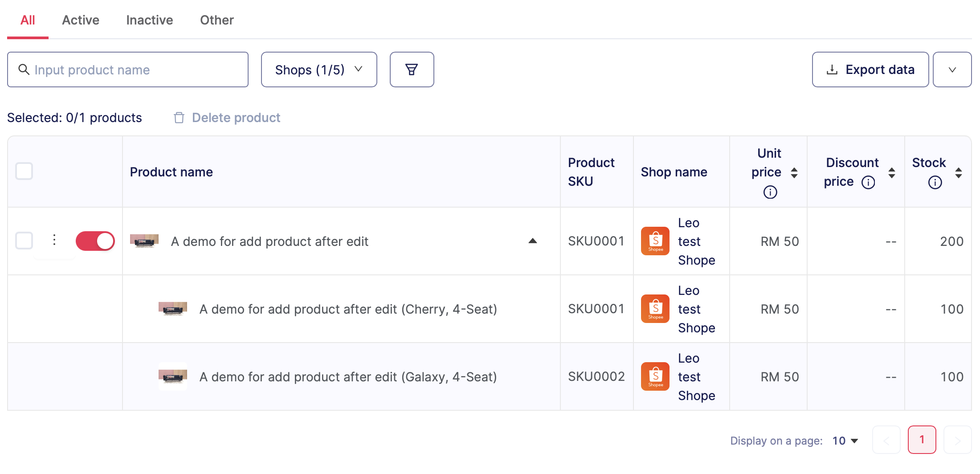Click the Shopee icon in SKU0002 row
The image size is (980, 474).
coord(655,376)
